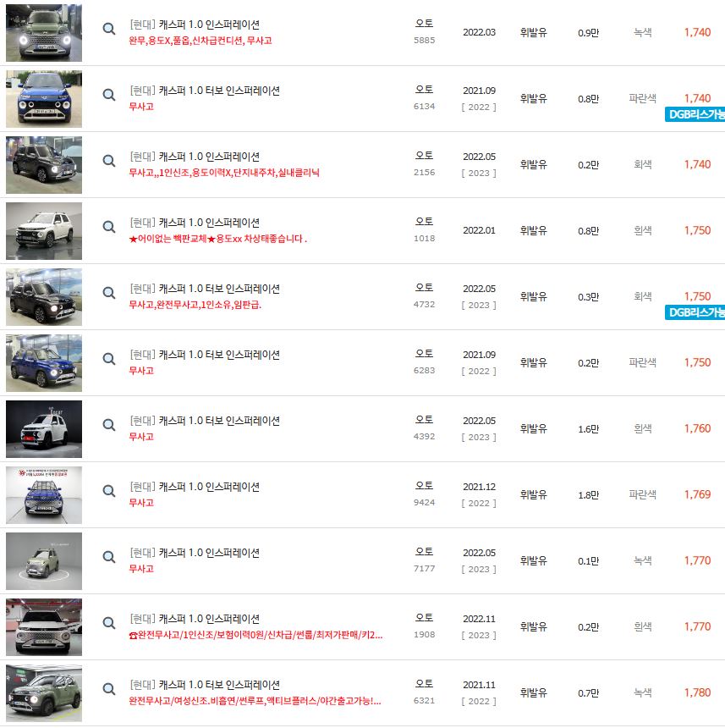This screenshot has height=728, width=725.
Task: View the white Casper thumbnail for car 1018
Action: click(x=44, y=231)
